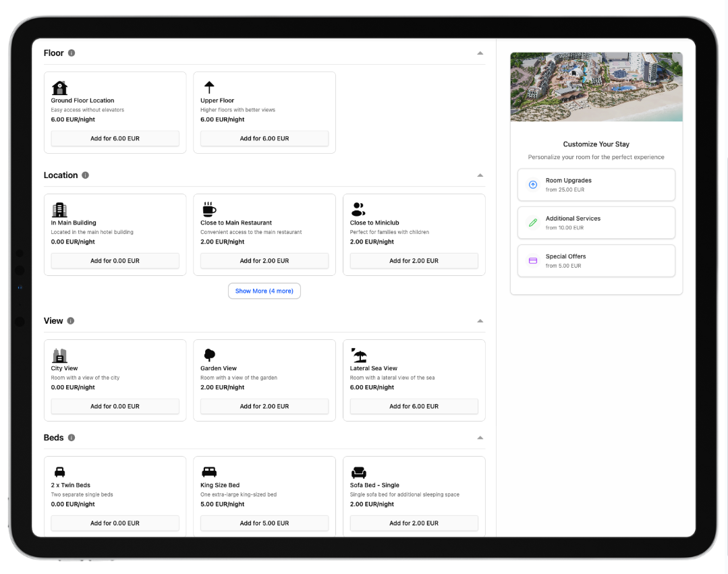Click the Garden View tree icon
This screenshot has height=574, width=728.
[209, 355]
